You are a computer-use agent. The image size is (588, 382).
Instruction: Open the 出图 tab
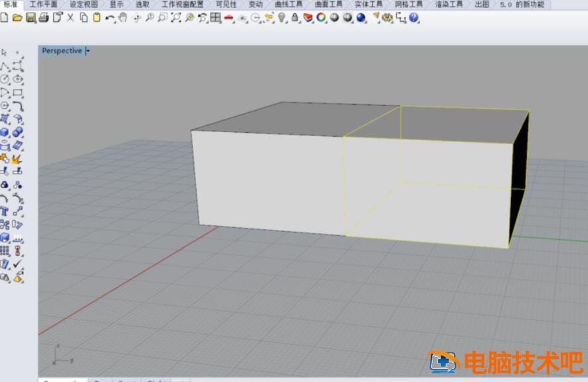click(x=482, y=5)
